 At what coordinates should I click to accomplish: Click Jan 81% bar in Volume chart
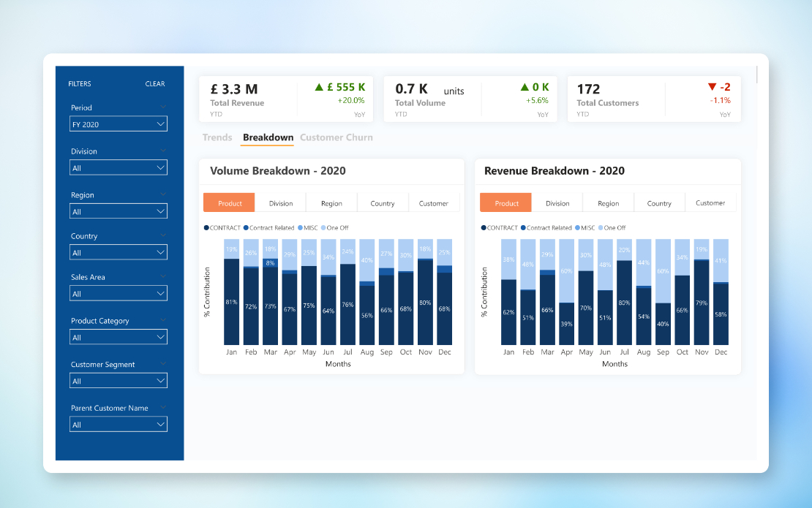click(231, 302)
